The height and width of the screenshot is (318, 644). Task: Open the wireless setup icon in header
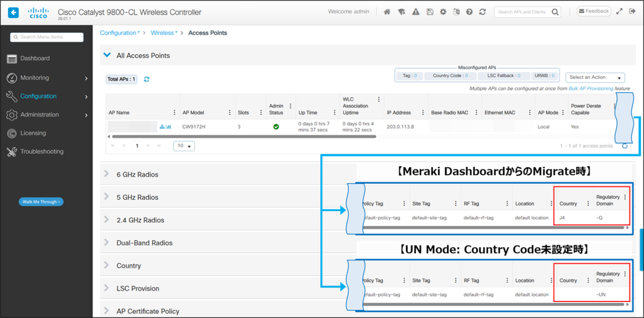click(401, 12)
